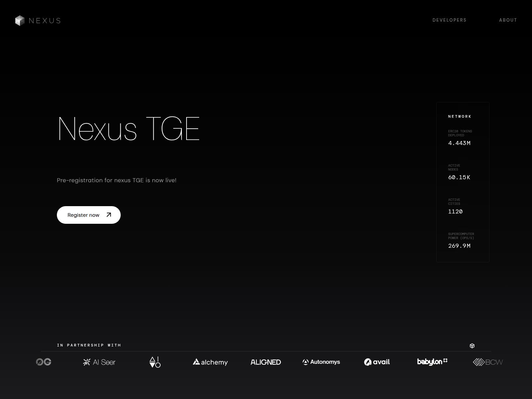Image resolution: width=532 pixels, height=399 pixels.
Task: Open the Developers menu item
Action: click(449, 20)
